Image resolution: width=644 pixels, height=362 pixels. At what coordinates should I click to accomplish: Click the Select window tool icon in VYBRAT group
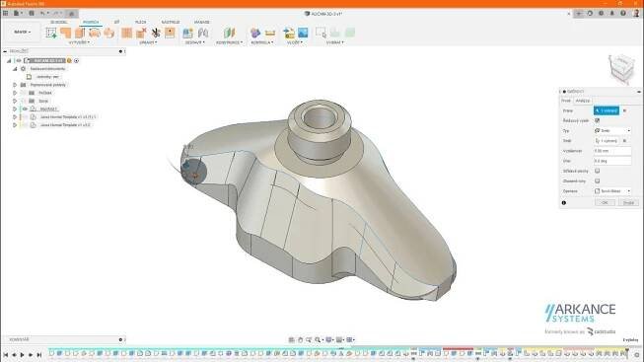click(x=321, y=33)
